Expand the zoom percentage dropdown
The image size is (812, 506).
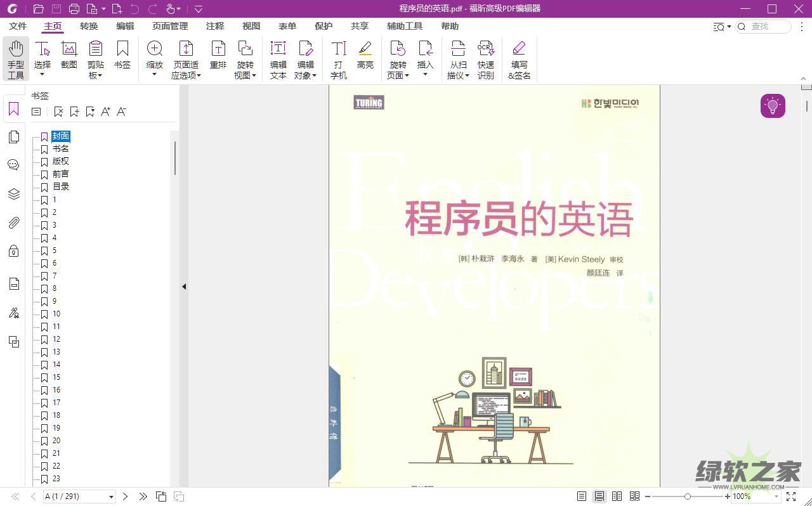click(776, 496)
